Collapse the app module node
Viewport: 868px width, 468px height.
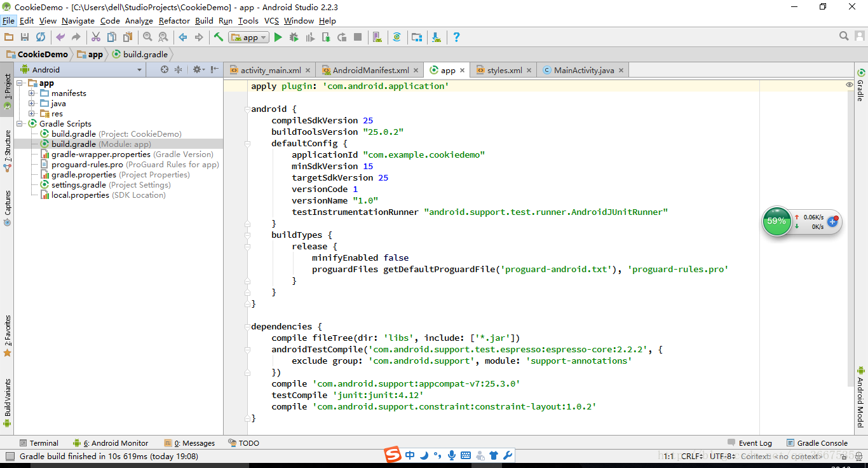point(20,83)
